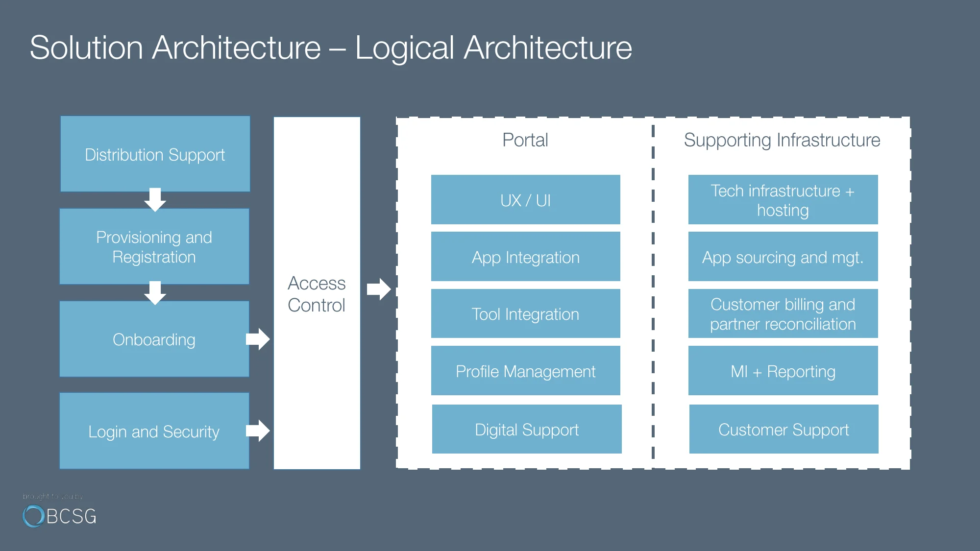Click arrow from Access Control to Portal

[x=379, y=289]
